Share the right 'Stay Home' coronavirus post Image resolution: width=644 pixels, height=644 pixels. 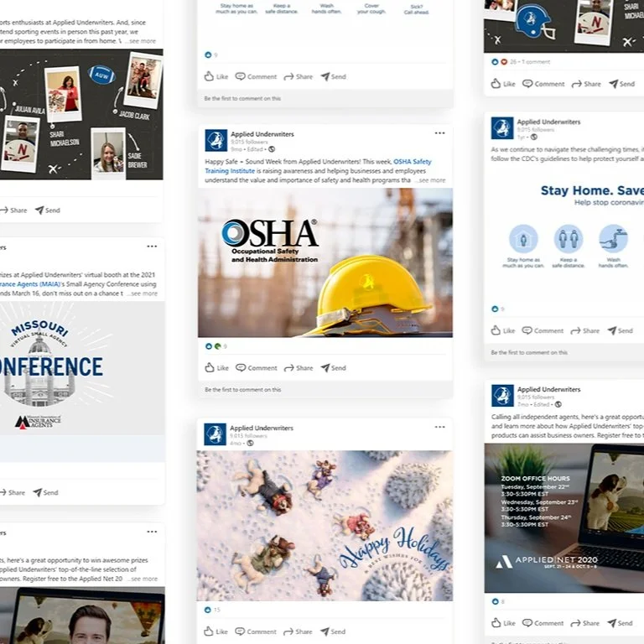(584, 330)
